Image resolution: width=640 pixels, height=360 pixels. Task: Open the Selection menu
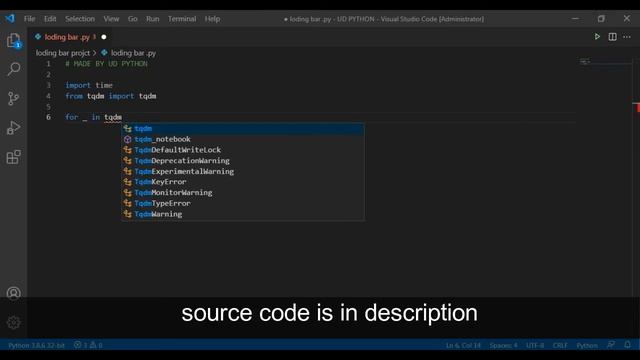[80, 19]
